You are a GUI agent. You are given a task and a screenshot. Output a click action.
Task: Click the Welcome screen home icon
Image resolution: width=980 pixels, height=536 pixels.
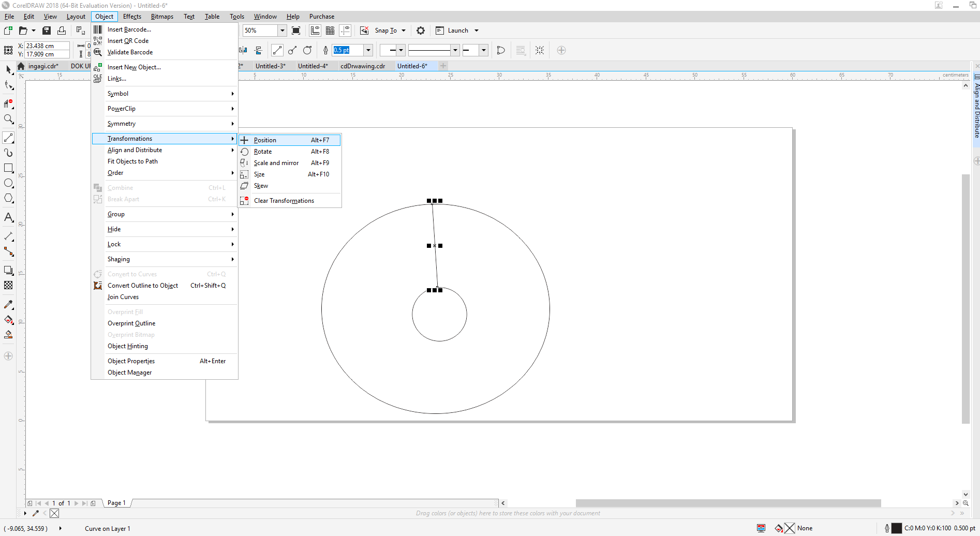pyautogui.click(x=21, y=66)
